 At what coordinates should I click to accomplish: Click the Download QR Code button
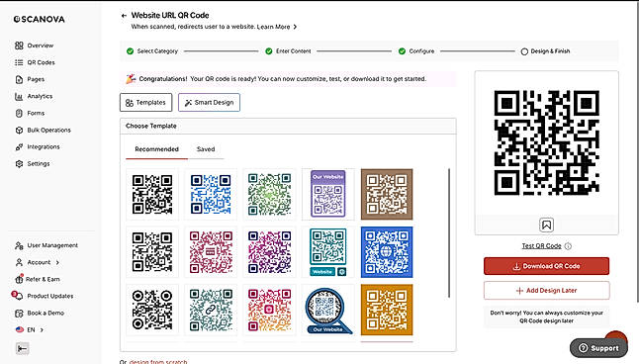pyautogui.click(x=546, y=266)
